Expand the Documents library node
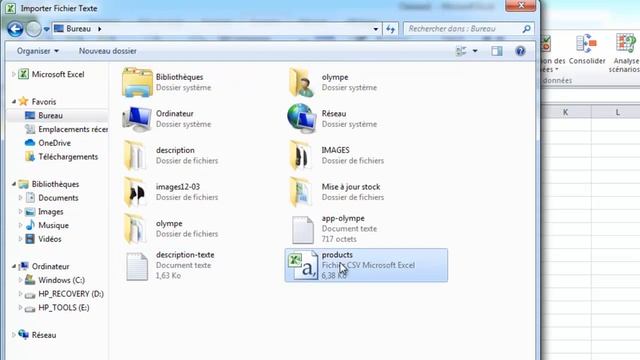 pos(20,198)
